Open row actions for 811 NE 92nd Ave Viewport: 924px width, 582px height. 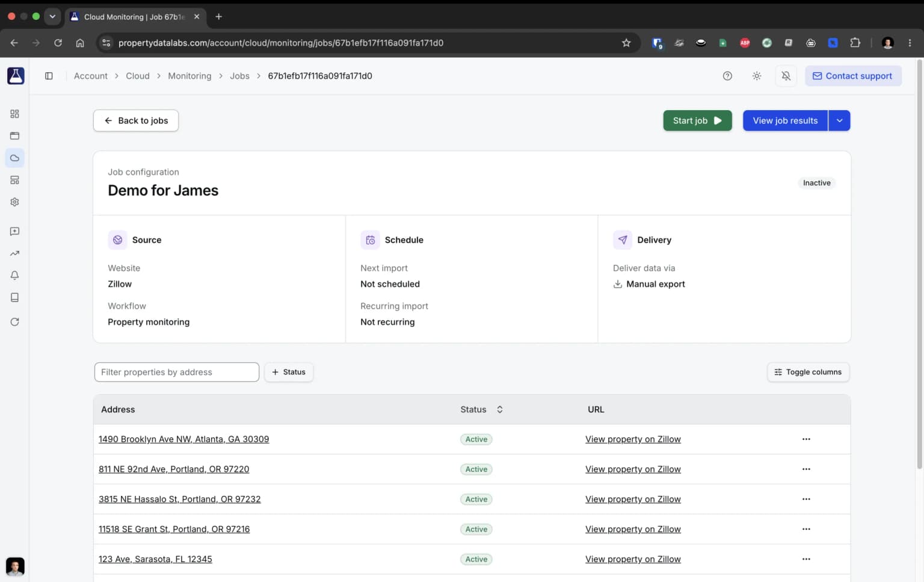(806, 469)
